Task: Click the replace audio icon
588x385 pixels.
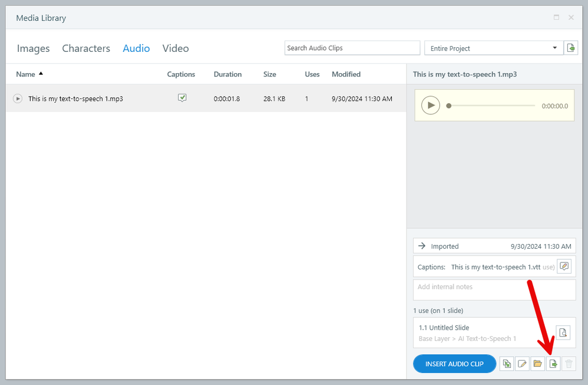Action: point(506,364)
